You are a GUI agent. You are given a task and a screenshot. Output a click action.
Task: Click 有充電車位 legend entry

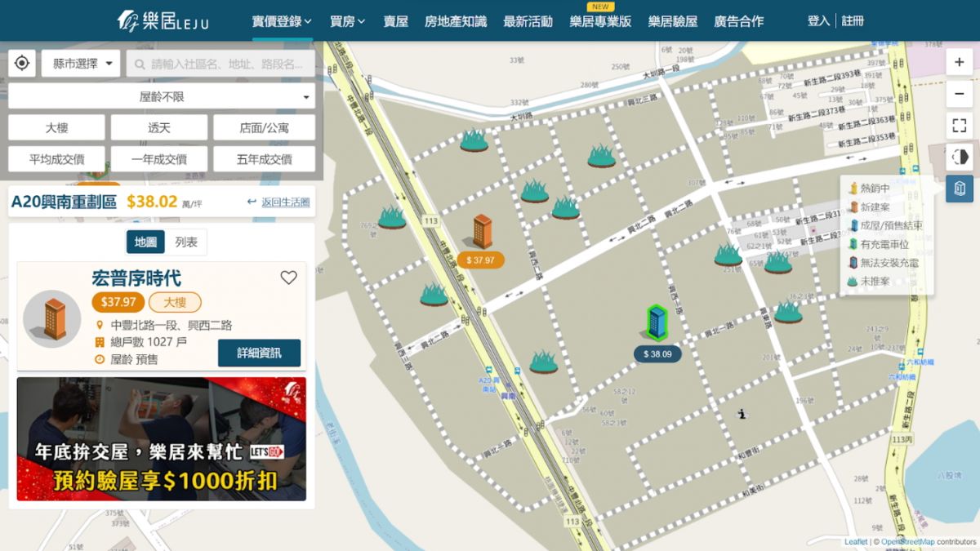point(879,244)
